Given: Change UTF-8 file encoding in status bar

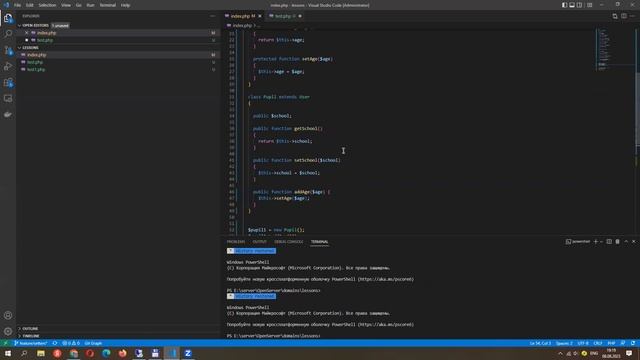Looking at the screenshot, I should pyautogui.click(x=583, y=343).
